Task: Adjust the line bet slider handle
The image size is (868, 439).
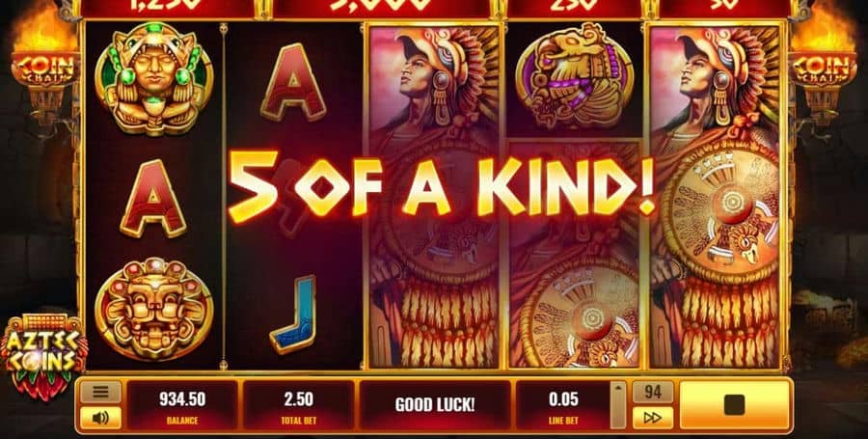Action: [618, 404]
